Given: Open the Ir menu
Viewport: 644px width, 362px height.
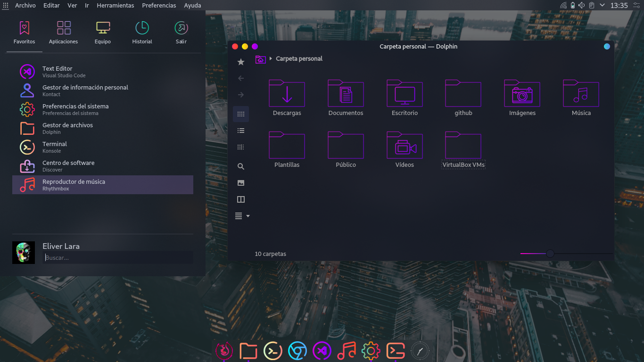Looking at the screenshot, I should 87,5.
